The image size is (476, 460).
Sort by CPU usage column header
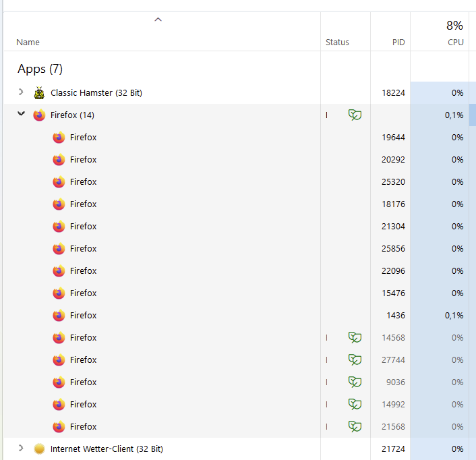[455, 42]
